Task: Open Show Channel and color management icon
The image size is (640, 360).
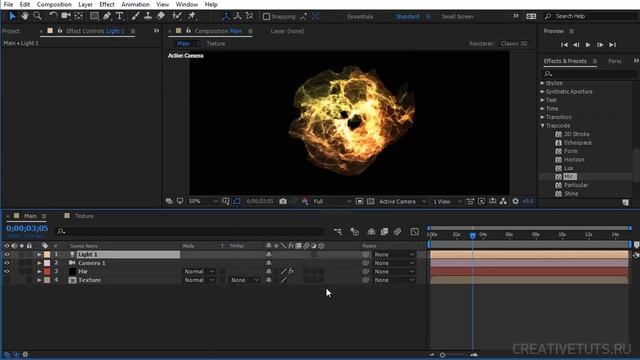Action: (305, 201)
